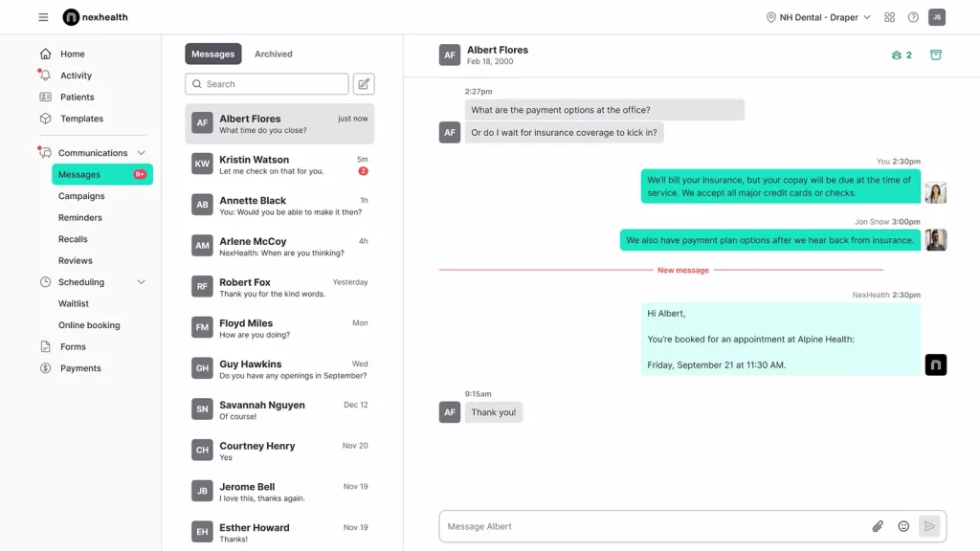Click the AF avatar in chat header
The width and height of the screenshot is (980, 551).
pos(450,55)
